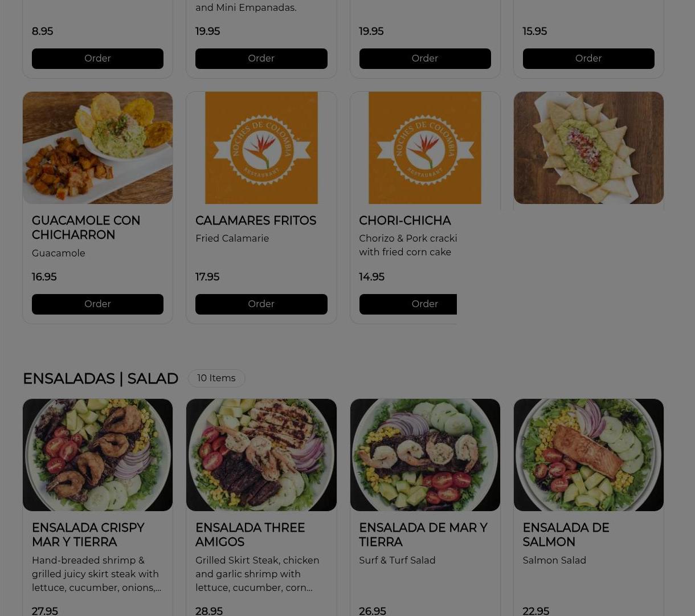Click the Ensaladas | Salad section heading
Screen dimensions: 695x616
(x=100, y=379)
